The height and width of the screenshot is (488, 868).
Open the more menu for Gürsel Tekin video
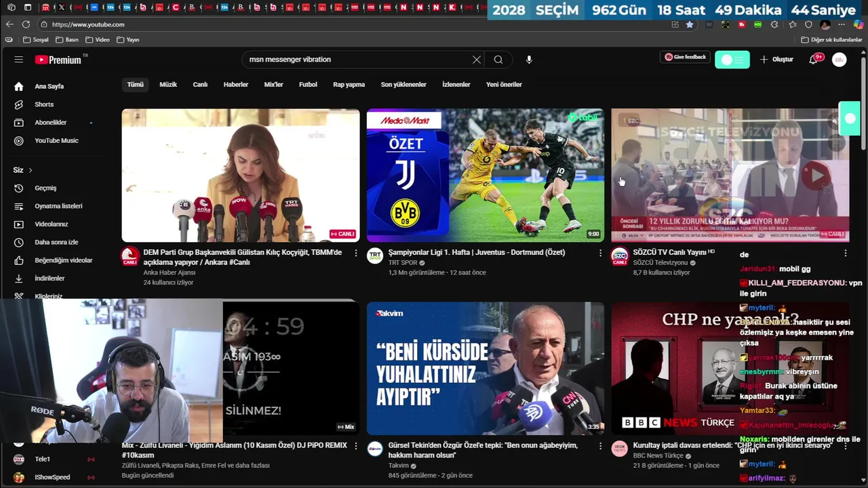(600, 446)
